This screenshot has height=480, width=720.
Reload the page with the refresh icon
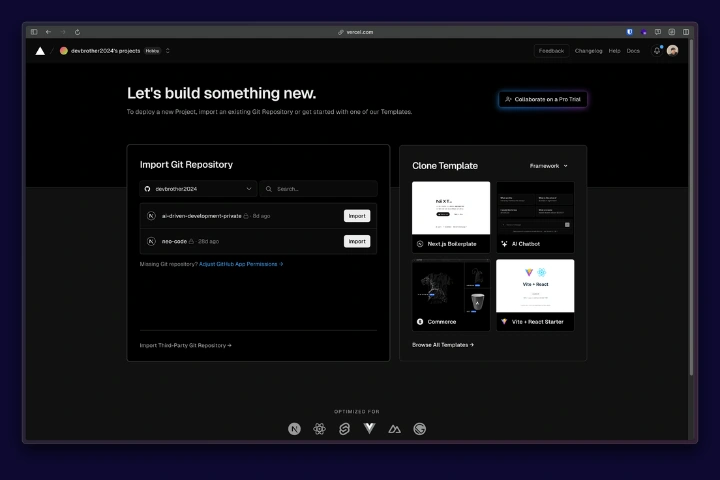tap(77, 32)
